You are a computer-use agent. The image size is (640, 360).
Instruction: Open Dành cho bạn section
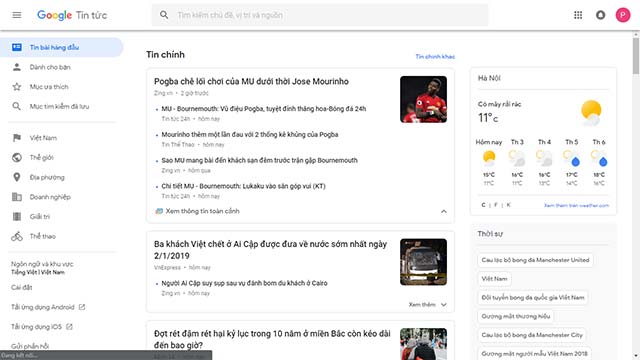[x=50, y=67]
